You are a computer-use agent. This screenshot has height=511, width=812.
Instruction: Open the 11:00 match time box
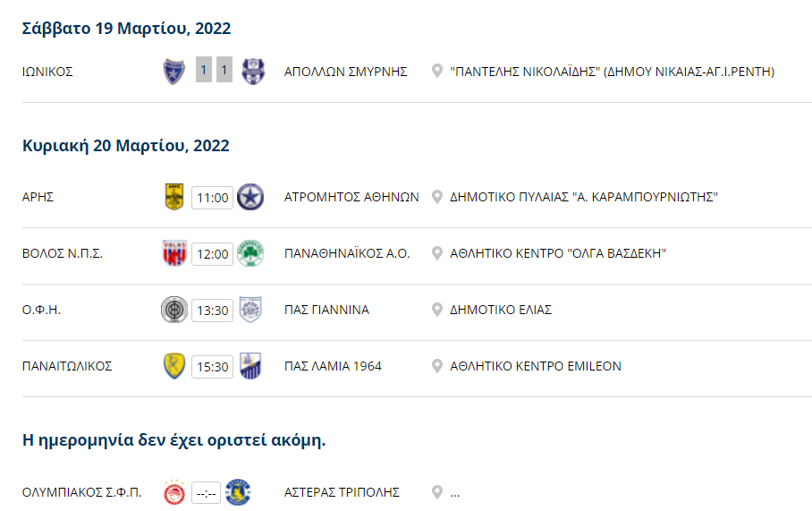[x=212, y=198]
